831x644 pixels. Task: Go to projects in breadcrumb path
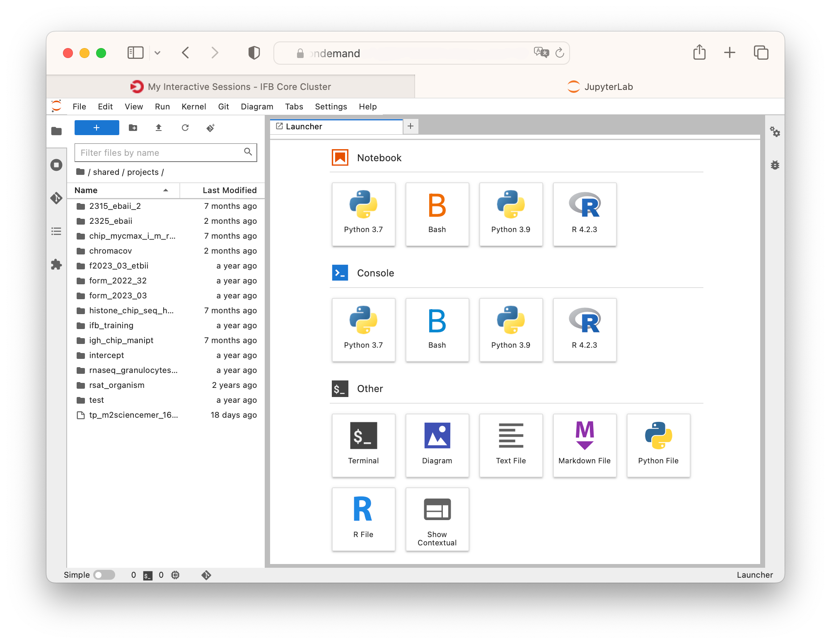pyautogui.click(x=143, y=172)
